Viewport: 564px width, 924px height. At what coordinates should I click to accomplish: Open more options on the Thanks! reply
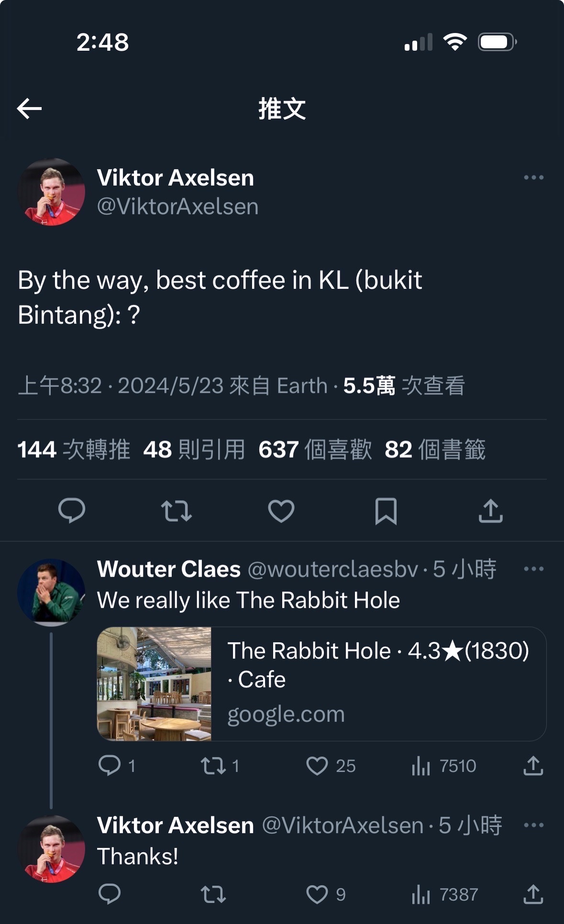[x=533, y=825]
